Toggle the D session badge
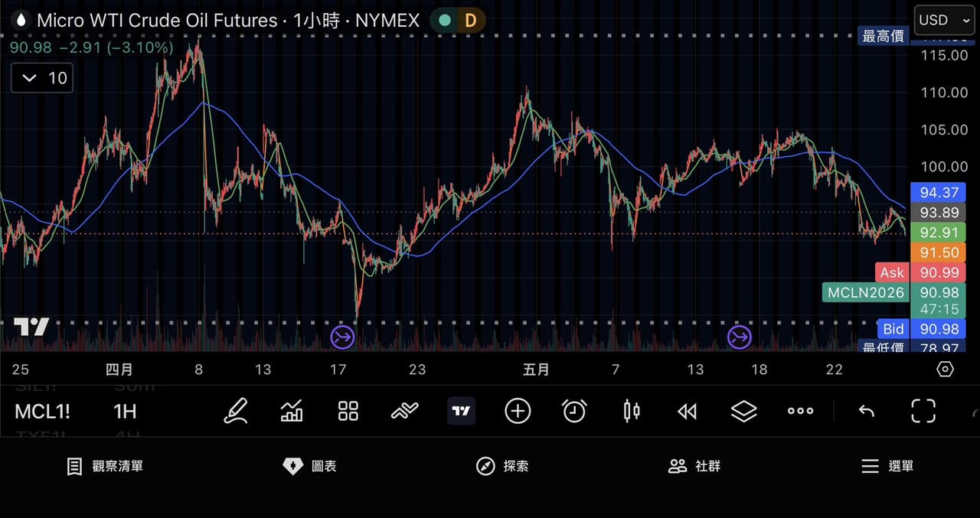This screenshot has width=980, height=518. (470, 21)
